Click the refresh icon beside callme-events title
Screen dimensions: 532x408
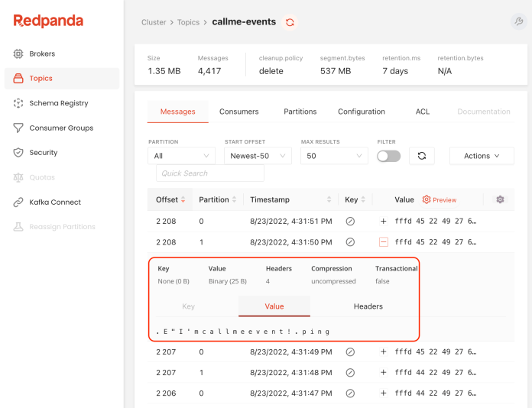pyautogui.click(x=290, y=23)
